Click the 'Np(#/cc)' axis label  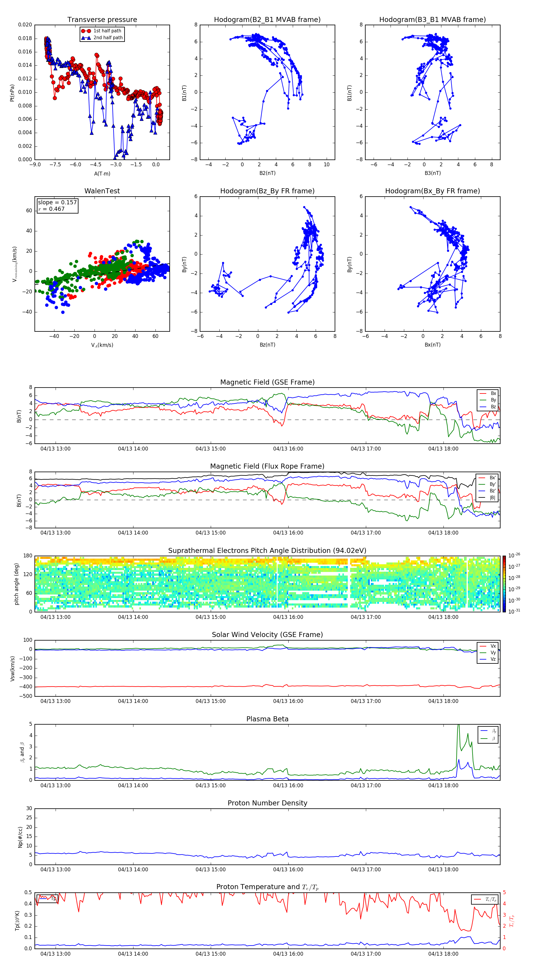click(x=20, y=837)
